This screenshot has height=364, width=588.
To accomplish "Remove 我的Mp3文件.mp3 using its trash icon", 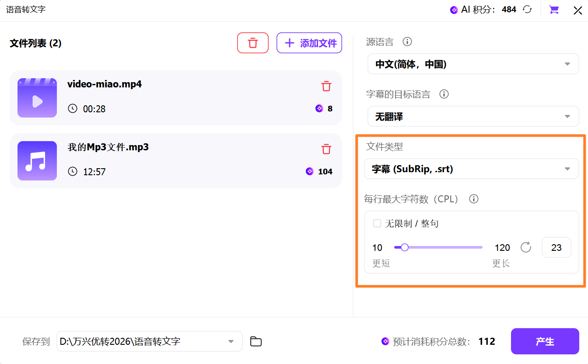I will 326,149.
